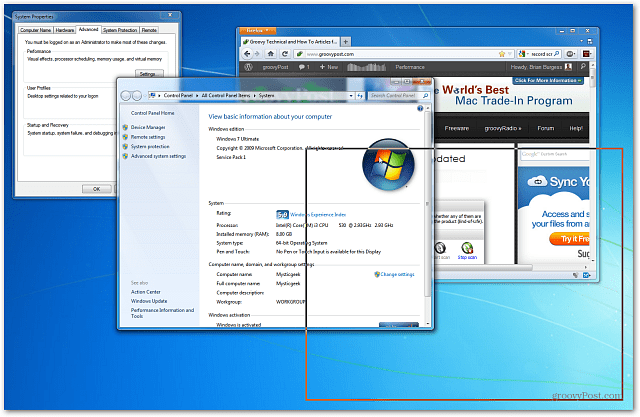Click the Control Panel search magnifier
Viewport: 640px width, 417px height.
coord(425,95)
